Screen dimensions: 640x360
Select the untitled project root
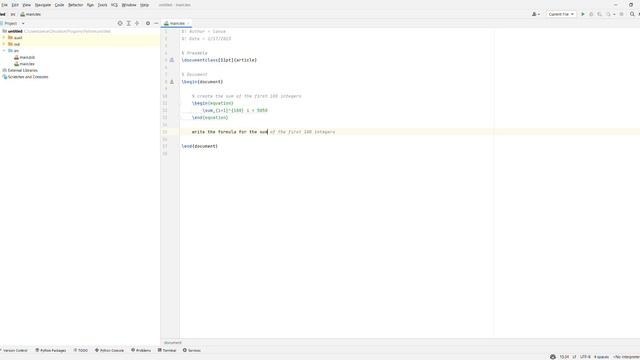pyautogui.click(x=15, y=31)
